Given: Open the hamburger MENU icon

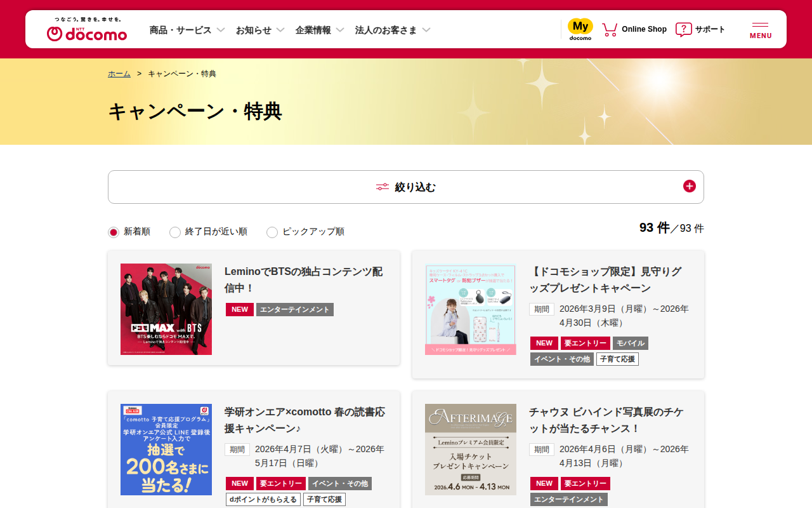Looking at the screenshot, I should [761, 29].
